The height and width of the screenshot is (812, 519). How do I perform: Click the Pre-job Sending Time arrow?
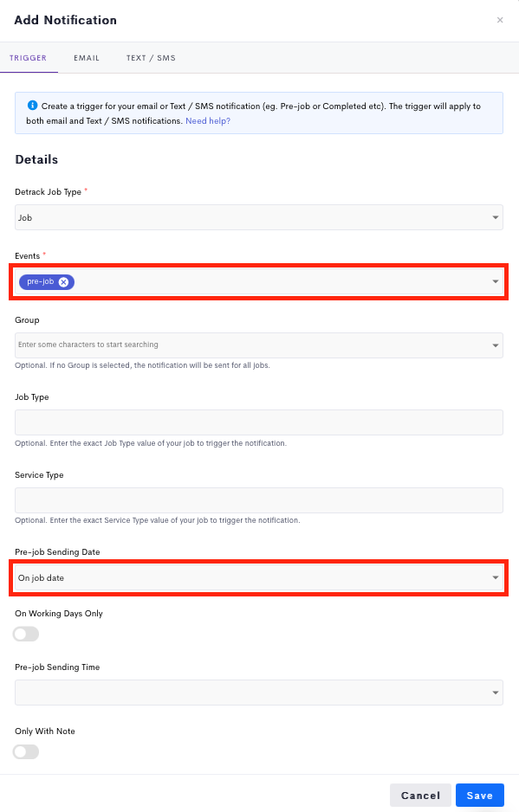click(495, 693)
